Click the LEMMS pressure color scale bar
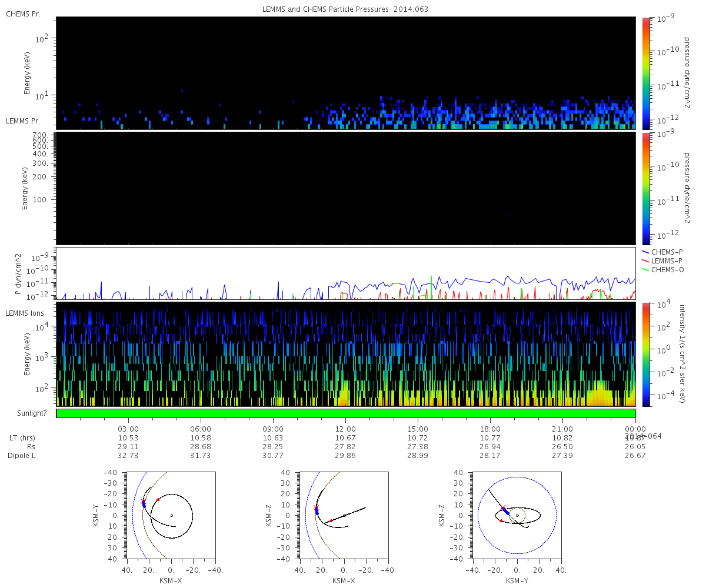The image size is (706, 588). 646,188
